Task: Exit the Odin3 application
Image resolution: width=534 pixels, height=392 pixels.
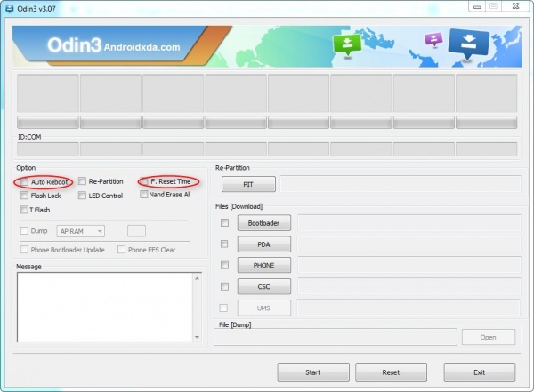Action: point(480,372)
